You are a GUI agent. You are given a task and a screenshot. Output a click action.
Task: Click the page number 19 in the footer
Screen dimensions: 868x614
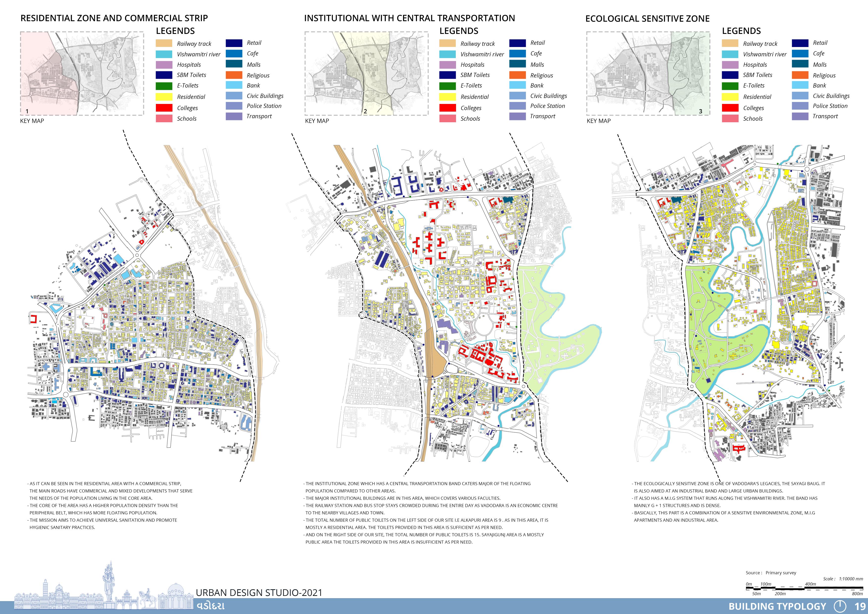[x=860, y=606]
